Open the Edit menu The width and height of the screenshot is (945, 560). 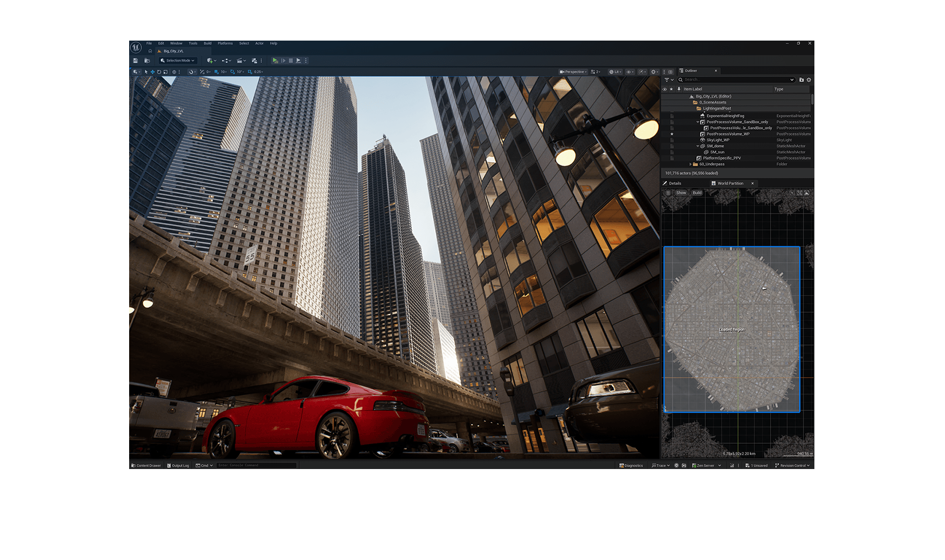point(161,44)
